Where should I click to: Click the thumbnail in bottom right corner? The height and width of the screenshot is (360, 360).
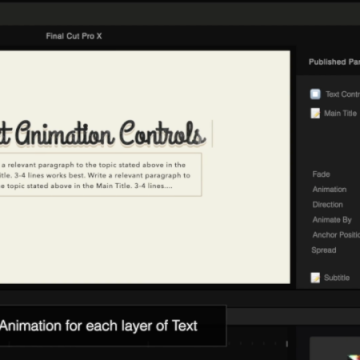pos(335,348)
